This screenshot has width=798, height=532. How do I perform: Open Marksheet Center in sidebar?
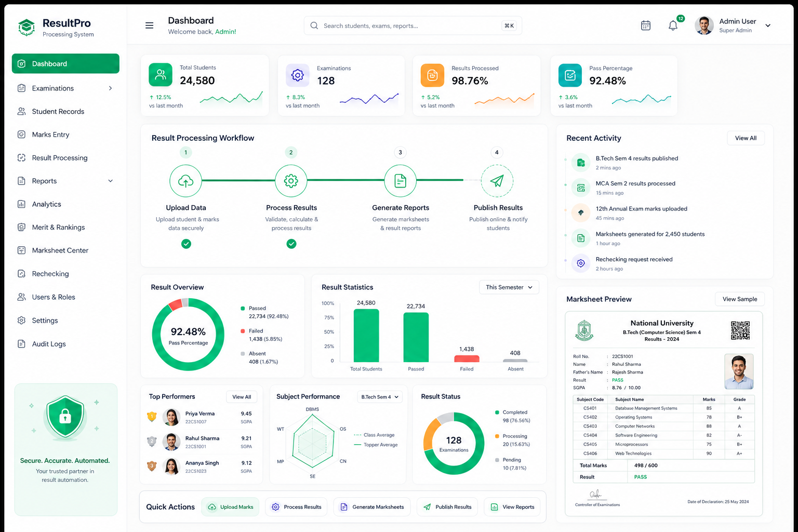65,250
